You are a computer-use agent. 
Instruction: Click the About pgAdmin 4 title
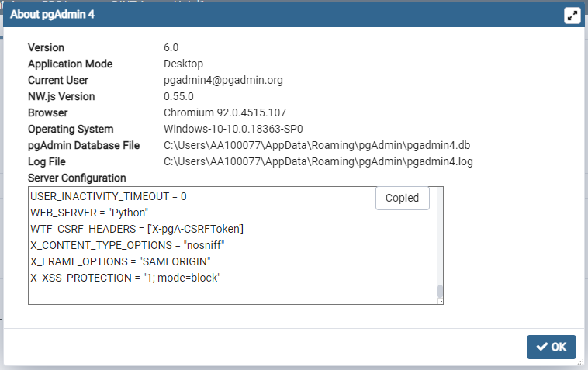53,16
